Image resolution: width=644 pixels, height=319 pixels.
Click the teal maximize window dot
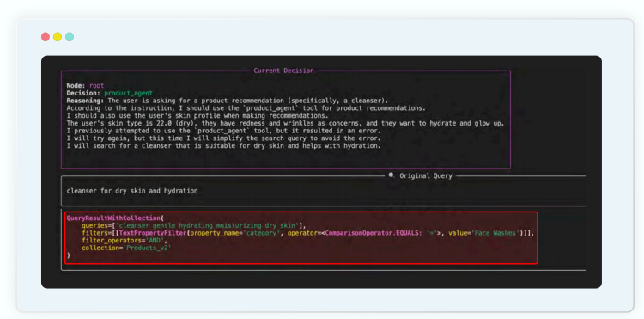(70, 37)
